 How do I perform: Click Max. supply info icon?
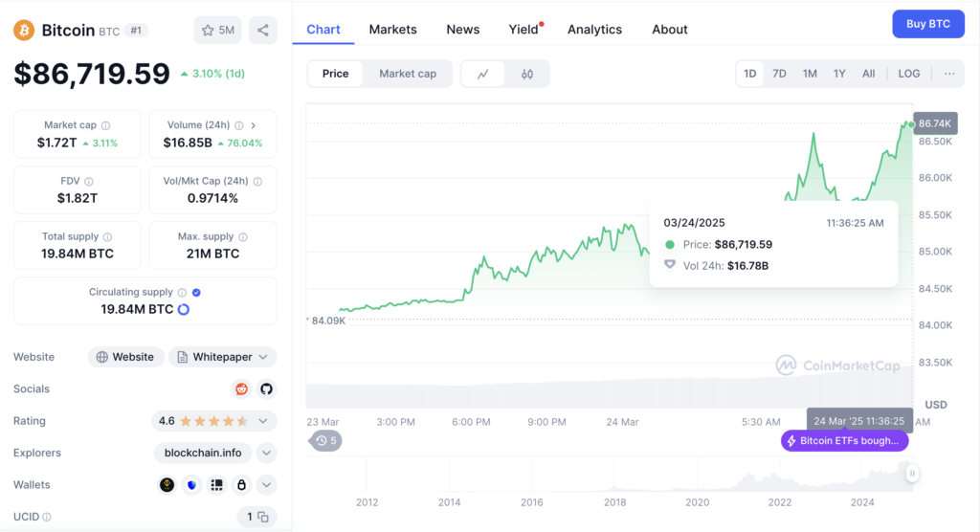point(243,237)
